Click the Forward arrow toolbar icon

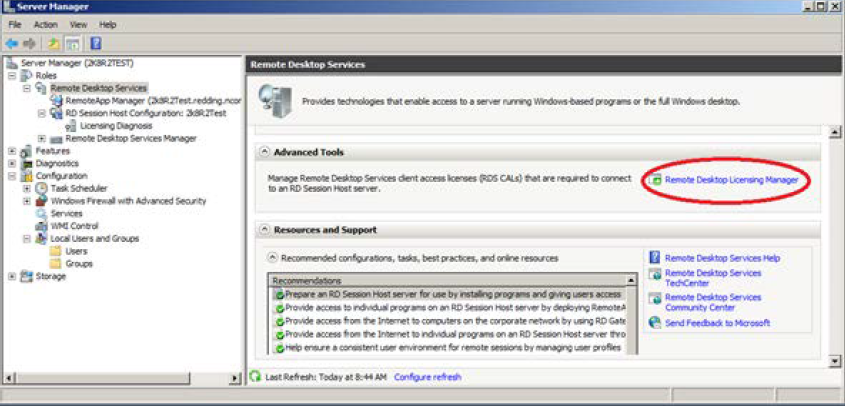(29, 44)
